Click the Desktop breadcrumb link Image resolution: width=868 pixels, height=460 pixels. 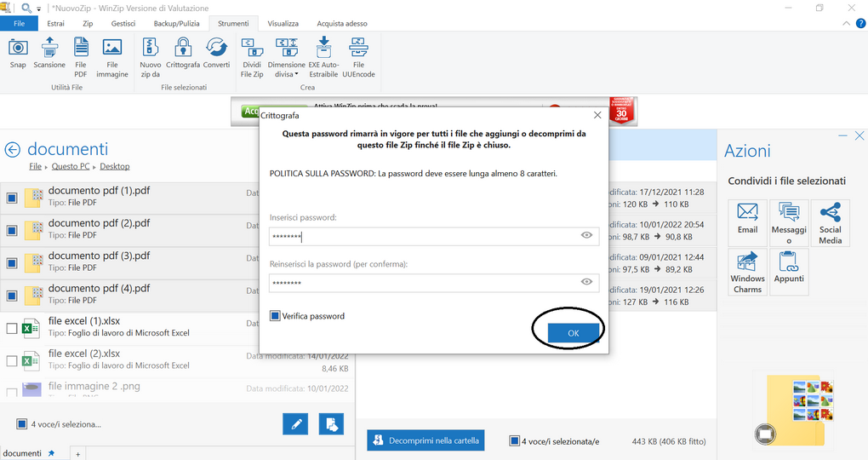pyautogui.click(x=115, y=166)
